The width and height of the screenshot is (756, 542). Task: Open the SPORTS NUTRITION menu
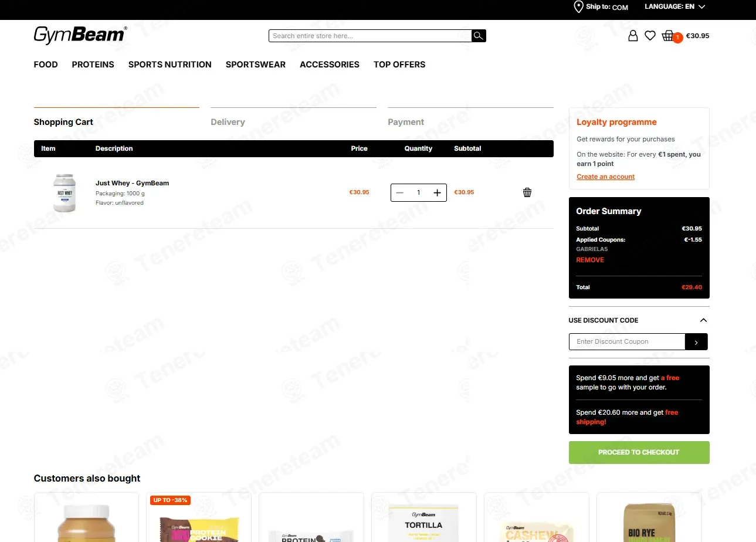(x=170, y=65)
